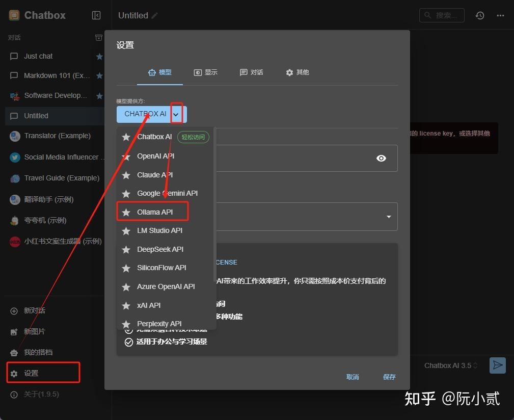Expand the model selection dropdown arrow
Image resolution: width=514 pixels, height=420 pixels.
[389, 217]
